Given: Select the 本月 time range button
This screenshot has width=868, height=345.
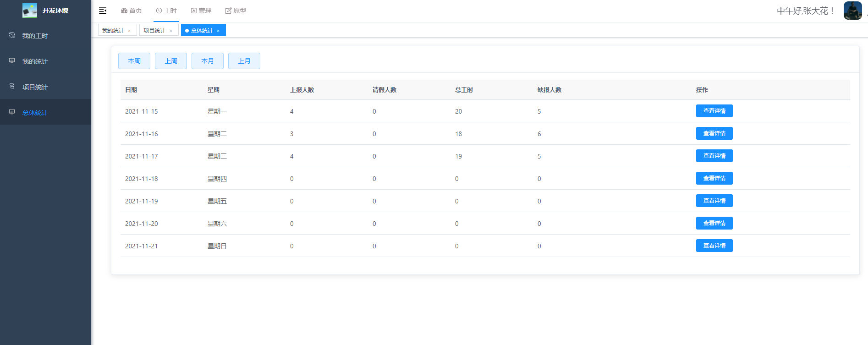Looking at the screenshot, I should click(x=208, y=61).
